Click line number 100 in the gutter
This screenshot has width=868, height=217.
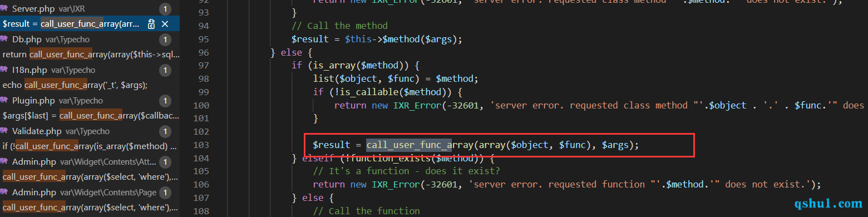click(x=201, y=105)
